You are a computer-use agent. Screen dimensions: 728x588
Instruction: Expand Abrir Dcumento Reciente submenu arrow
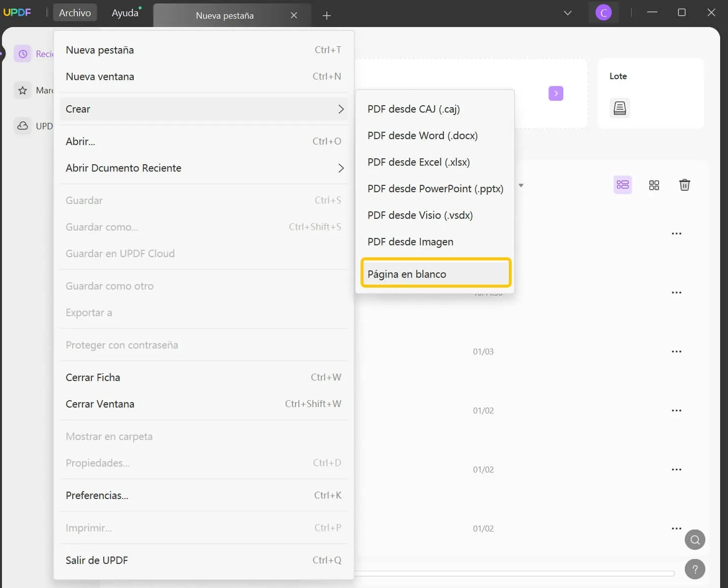(x=341, y=168)
